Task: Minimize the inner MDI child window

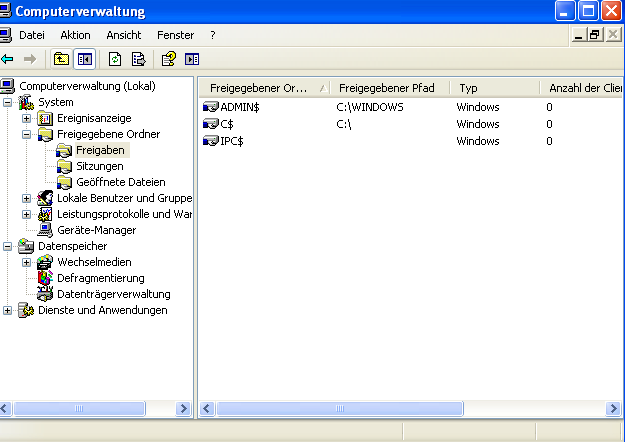Action: coord(578,35)
